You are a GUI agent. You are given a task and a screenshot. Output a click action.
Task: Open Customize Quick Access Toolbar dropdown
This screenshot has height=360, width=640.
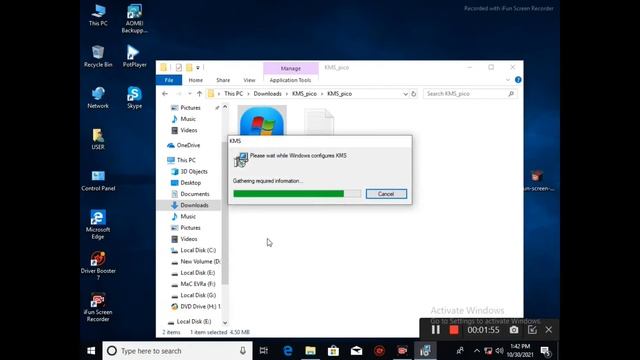pyautogui.click(x=198, y=68)
